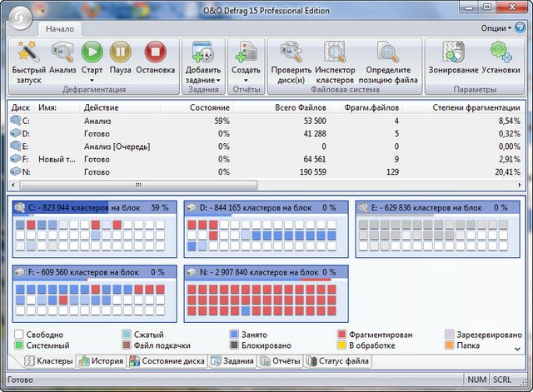Select drive F: row icon
Viewport: 533px width, 392px height.
16,159
